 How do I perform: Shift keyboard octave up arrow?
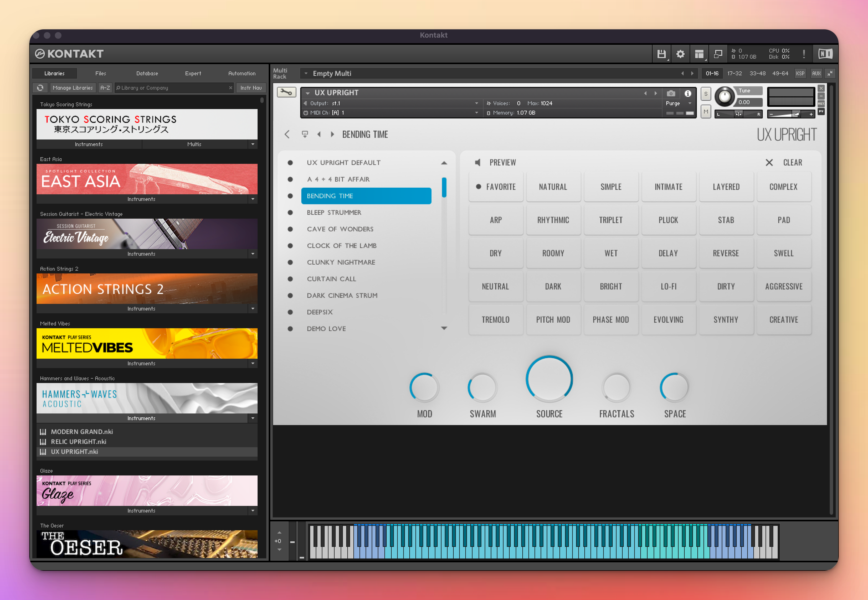(x=279, y=532)
